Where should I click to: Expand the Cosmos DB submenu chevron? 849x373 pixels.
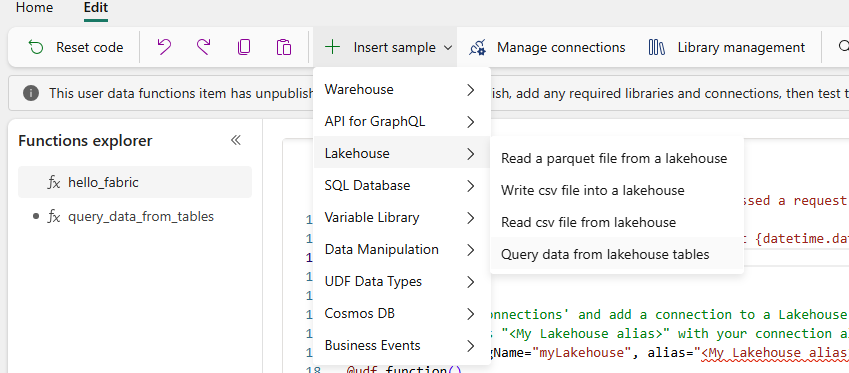tap(470, 313)
